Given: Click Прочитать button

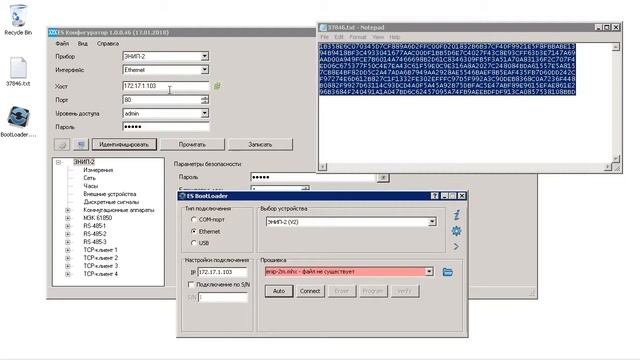Looking at the screenshot, I should (192, 144).
